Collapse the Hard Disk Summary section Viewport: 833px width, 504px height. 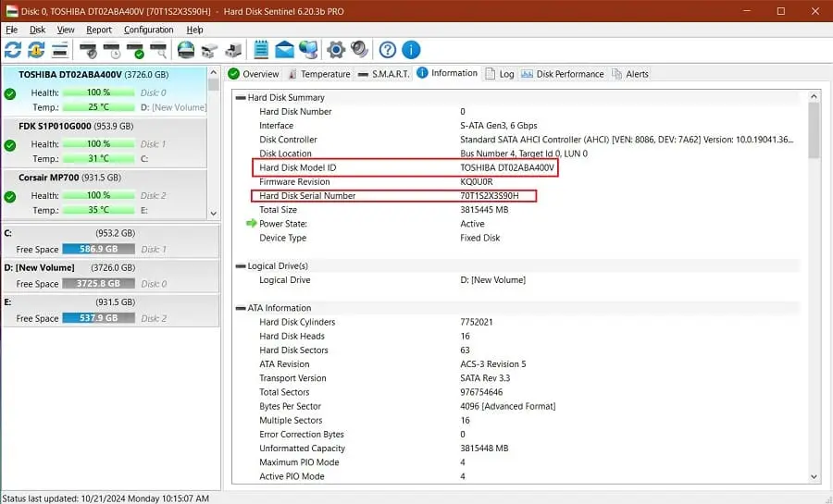pyautogui.click(x=241, y=98)
